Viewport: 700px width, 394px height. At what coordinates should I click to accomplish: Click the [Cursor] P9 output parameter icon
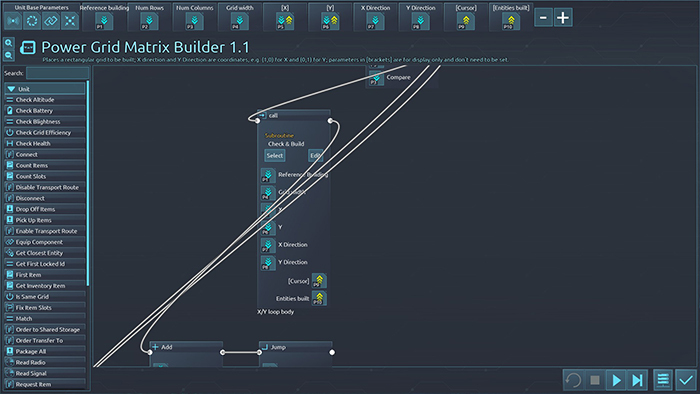tap(466, 21)
